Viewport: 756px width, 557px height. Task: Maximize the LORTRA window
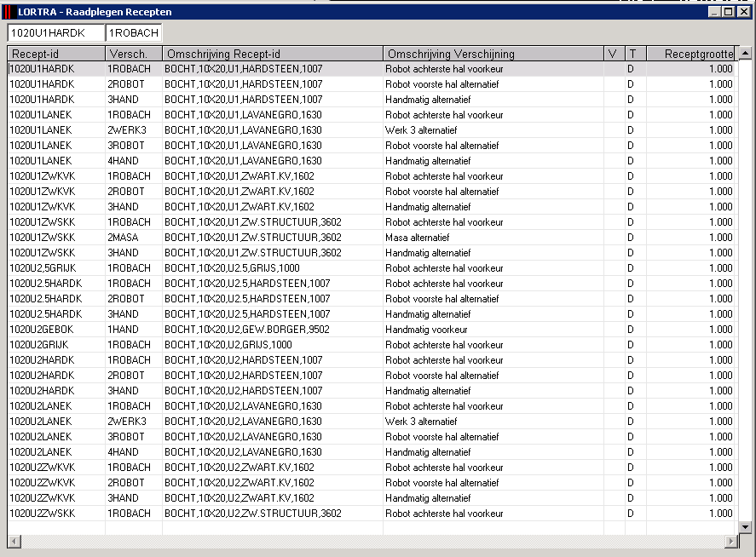pos(729,12)
